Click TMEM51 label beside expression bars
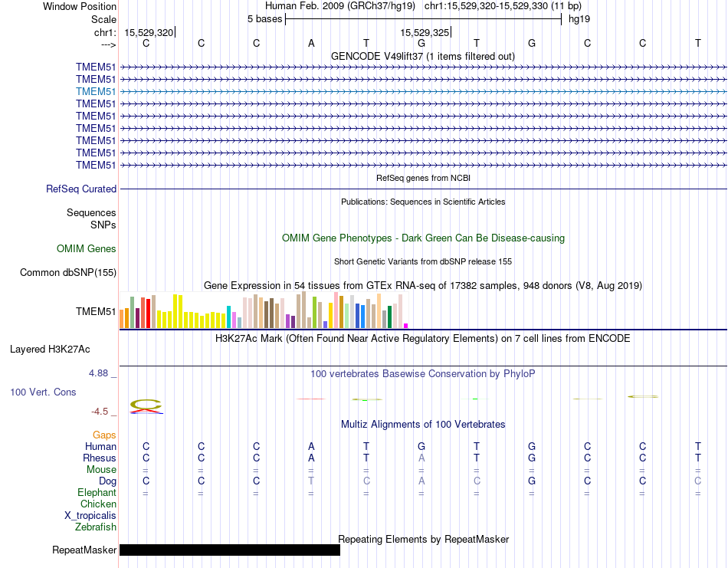Viewport: 728px width, 568px height. 96,311
